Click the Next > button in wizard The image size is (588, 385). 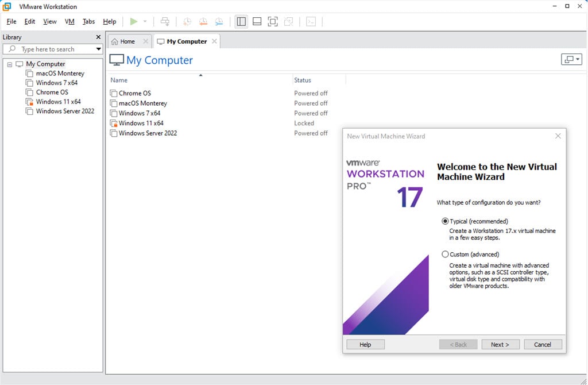[x=500, y=344]
